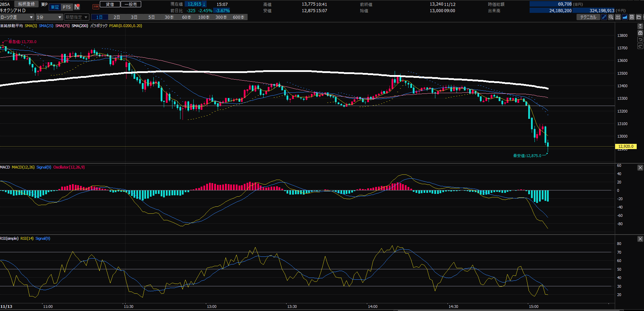The height and width of the screenshot is (311, 644).
Task: Open the 1分 interval dropdown
Action: 49,17
